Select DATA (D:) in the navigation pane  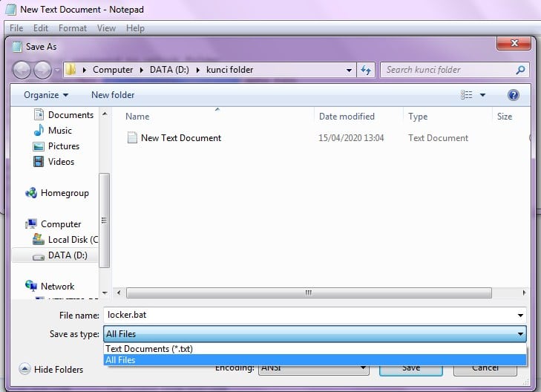(x=68, y=255)
